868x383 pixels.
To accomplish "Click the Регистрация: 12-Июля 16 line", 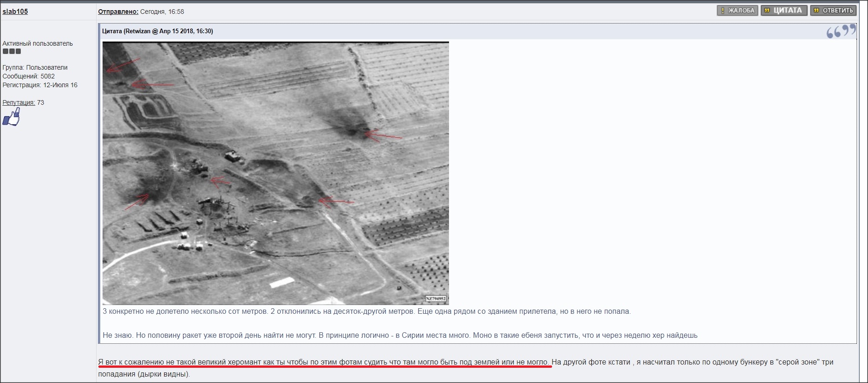I will coord(40,85).
